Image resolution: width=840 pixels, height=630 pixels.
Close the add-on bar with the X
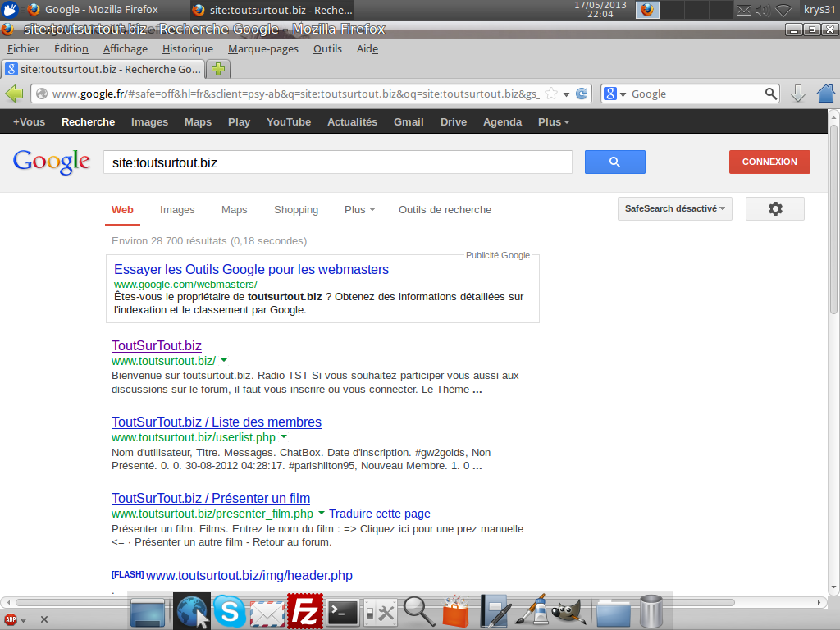coord(44,619)
